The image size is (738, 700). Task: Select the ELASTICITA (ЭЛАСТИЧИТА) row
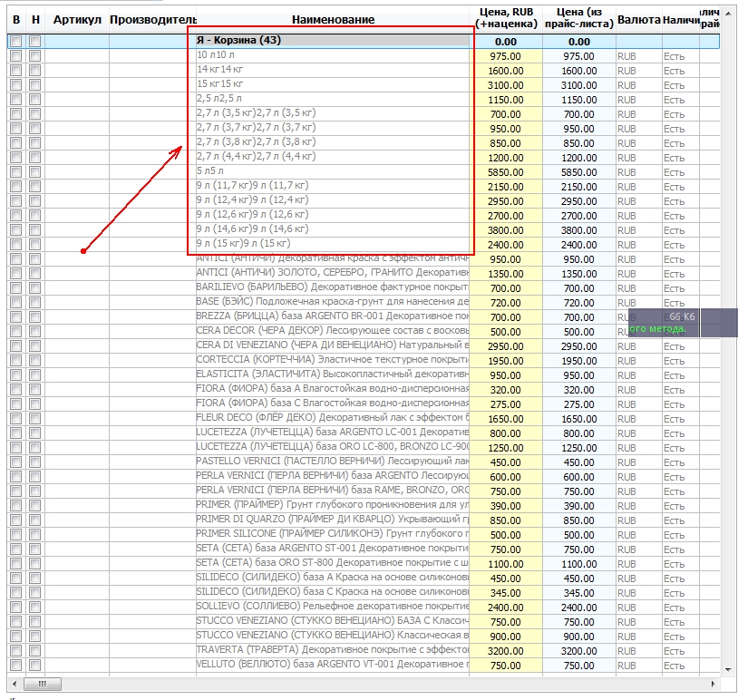coord(364,375)
